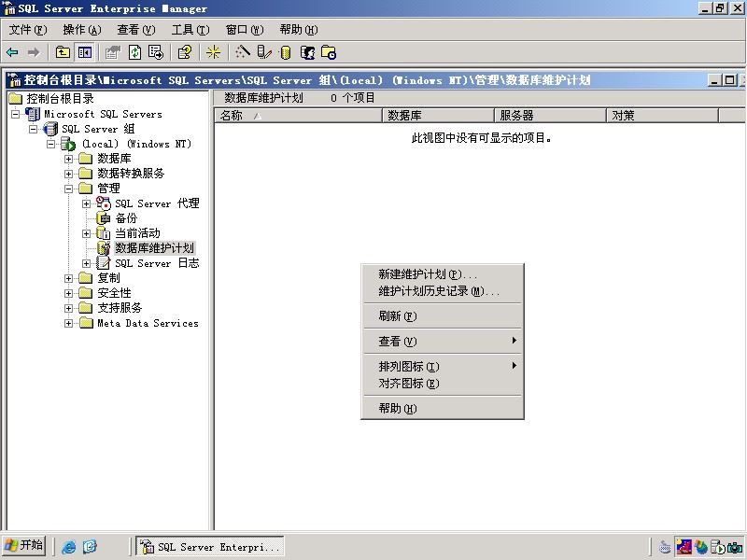
Task: Expand the 当前活动 node
Action: [x=86, y=233]
